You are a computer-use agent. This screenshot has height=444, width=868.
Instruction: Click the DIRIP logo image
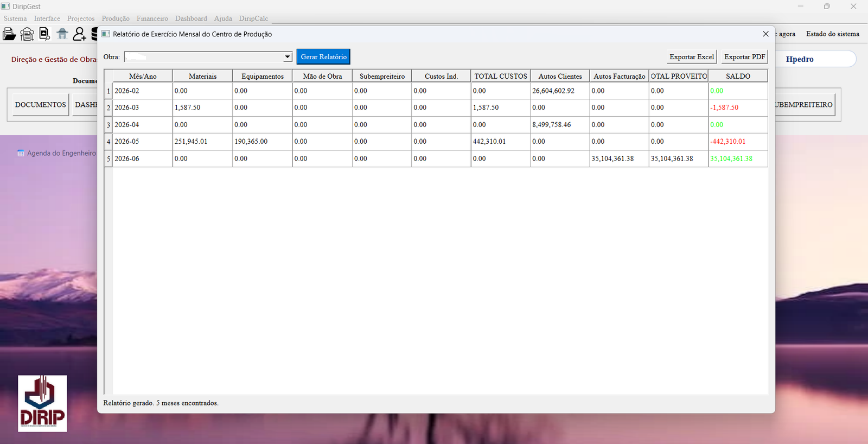pyautogui.click(x=42, y=403)
